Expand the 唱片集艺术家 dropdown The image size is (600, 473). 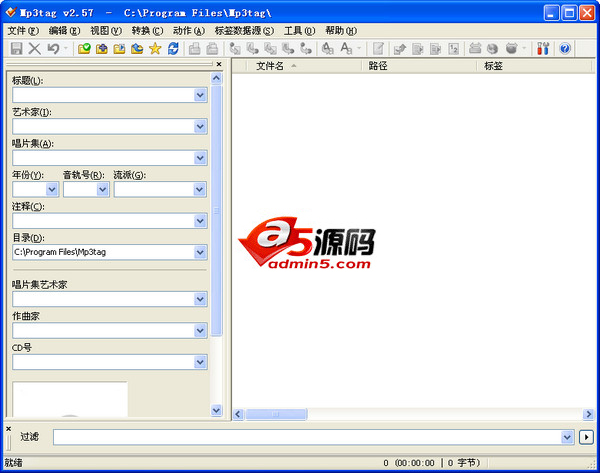click(200, 299)
